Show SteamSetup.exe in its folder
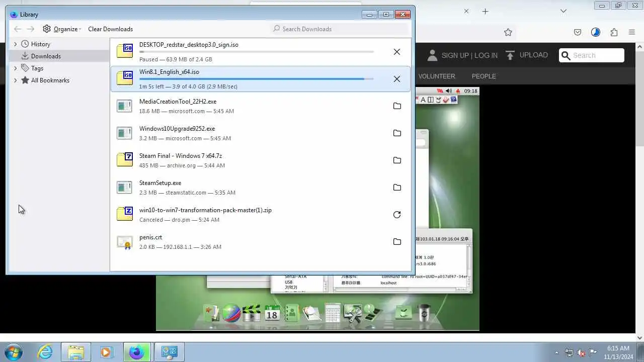Viewport: 644px width, 362px height. point(397,188)
